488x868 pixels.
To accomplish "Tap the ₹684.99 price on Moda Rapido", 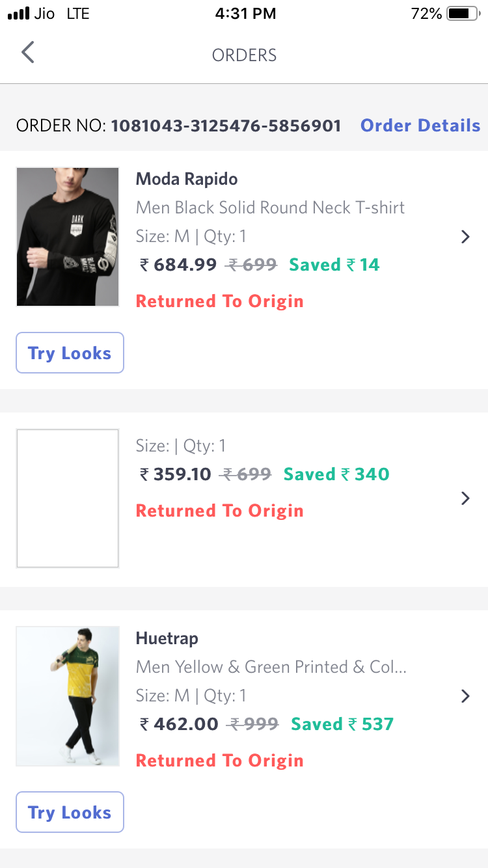I will pos(178,265).
